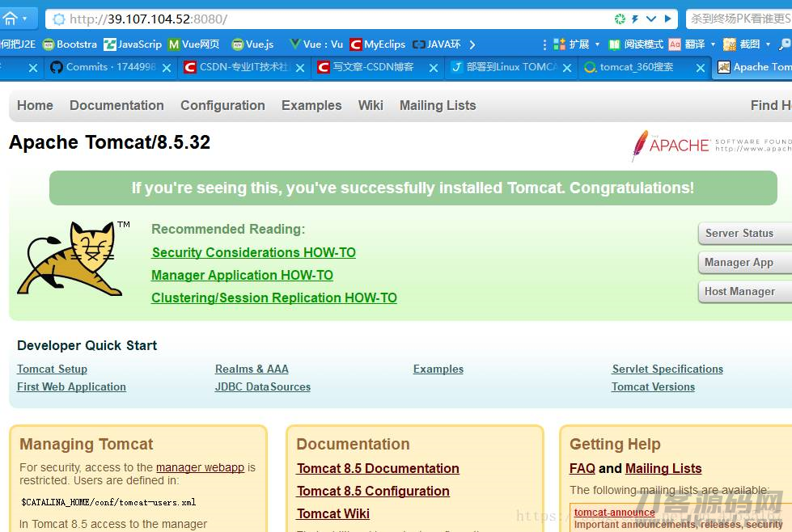Open the Tomcat Versions link

coord(653,386)
